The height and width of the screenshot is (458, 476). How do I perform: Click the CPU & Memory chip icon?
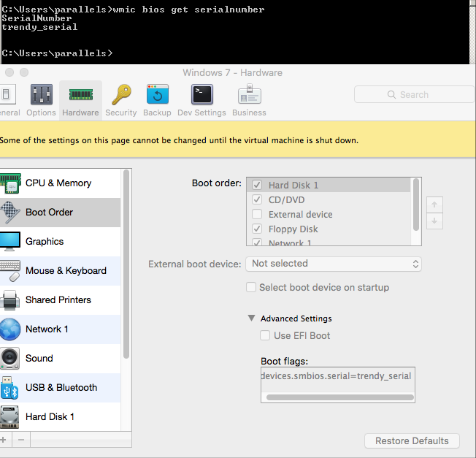point(11,183)
